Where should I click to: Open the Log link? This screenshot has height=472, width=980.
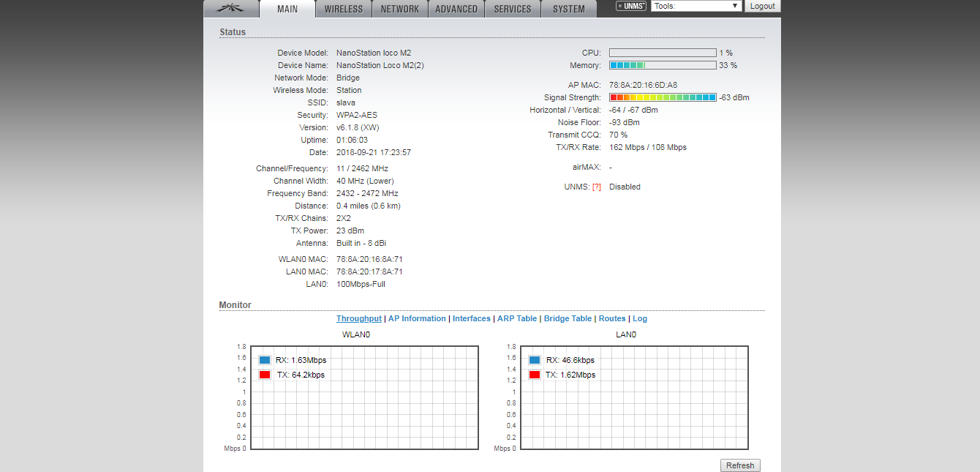pyautogui.click(x=640, y=318)
